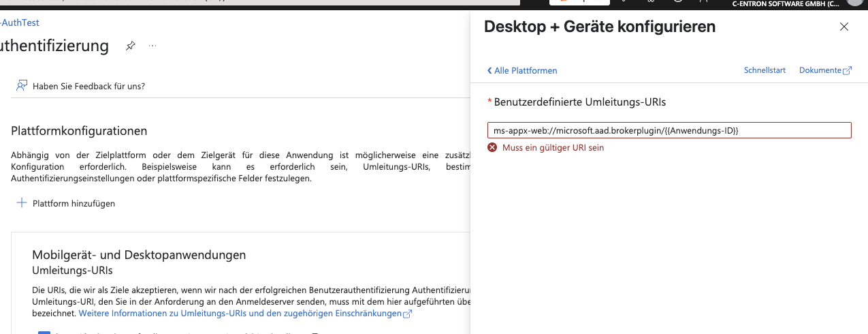The image size is (868, 334).
Task: Open the C-ENTRON SOFTWARE GMBH tenant switcher
Action: pyautogui.click(x=785, y=3)
